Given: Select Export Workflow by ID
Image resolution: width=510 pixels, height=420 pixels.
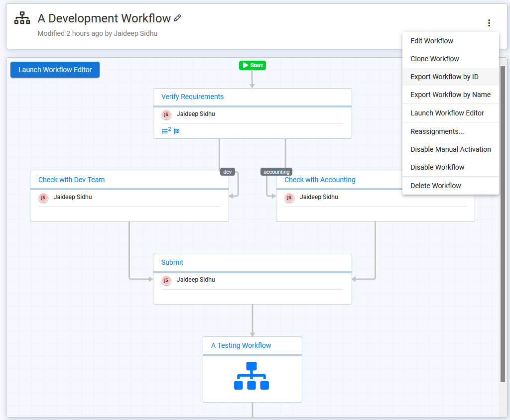Looking at the screenshot, I should click(x=450, y=77).
